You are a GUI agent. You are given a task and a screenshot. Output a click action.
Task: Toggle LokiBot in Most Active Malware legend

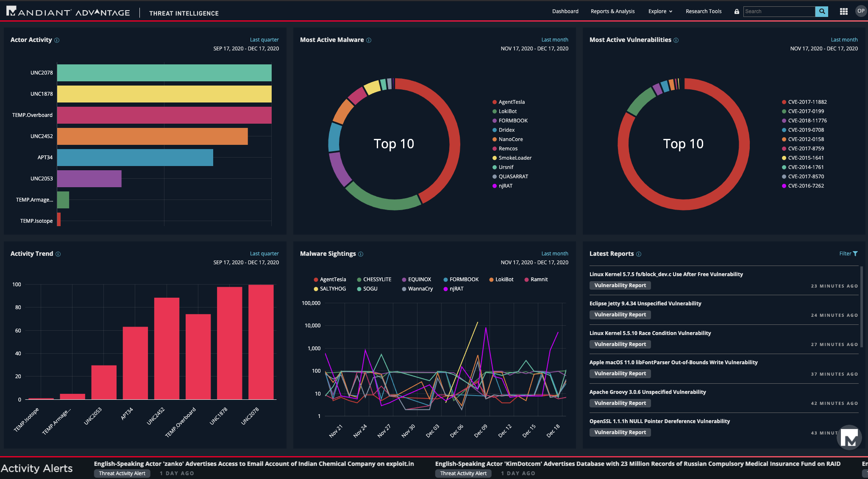click(504, 111)
